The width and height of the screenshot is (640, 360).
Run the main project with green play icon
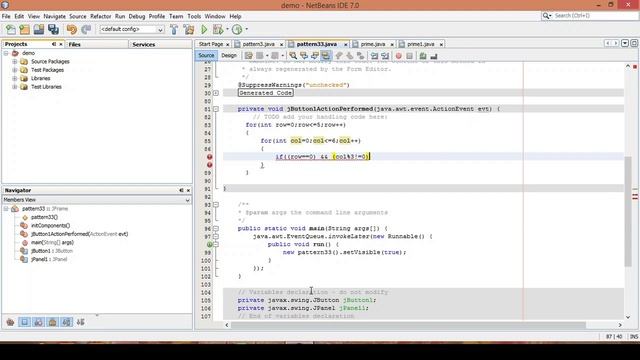coord(204,29)
